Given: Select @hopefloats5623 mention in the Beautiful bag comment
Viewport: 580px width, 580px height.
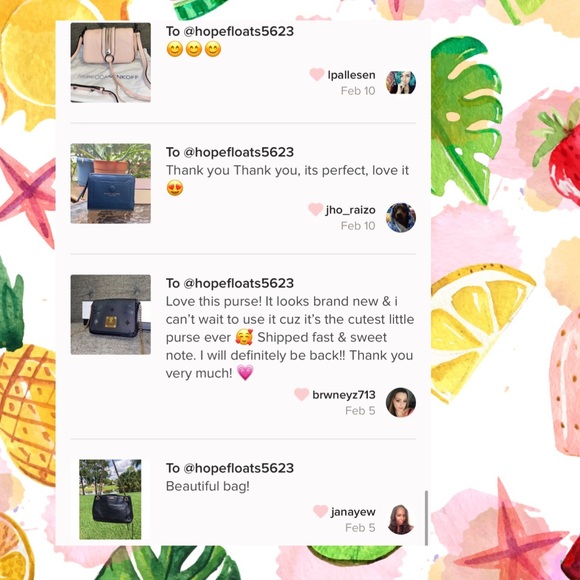Looking at the screenshot, I should click(239, 468).
